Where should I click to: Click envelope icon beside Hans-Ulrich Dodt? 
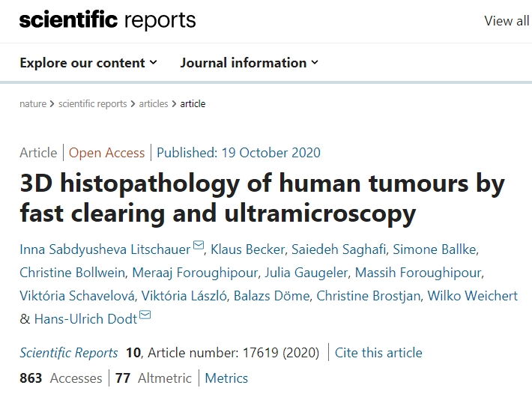click(x=145, y=315)
